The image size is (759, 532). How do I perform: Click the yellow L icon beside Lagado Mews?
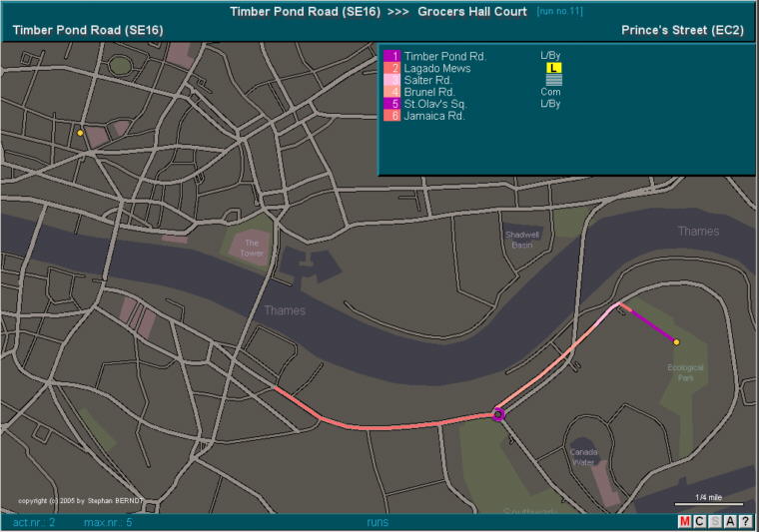click(555, 68)
